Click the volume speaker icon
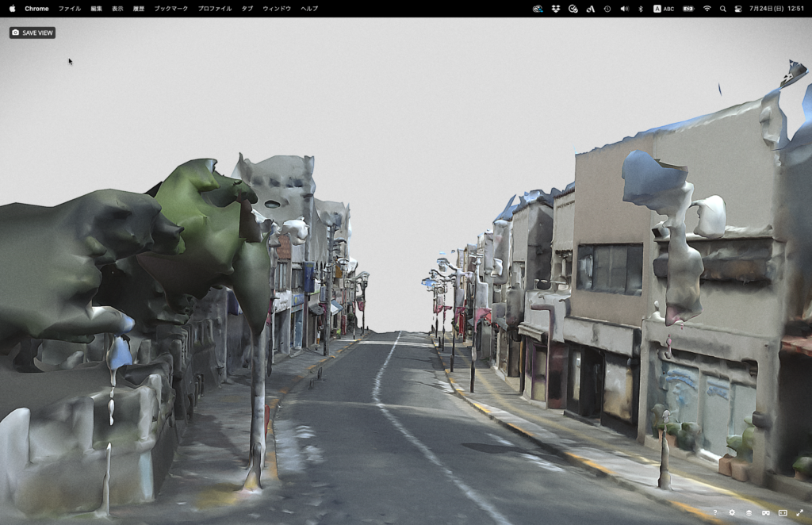Screen dimensions: 812x525 (x=623, y=9)
